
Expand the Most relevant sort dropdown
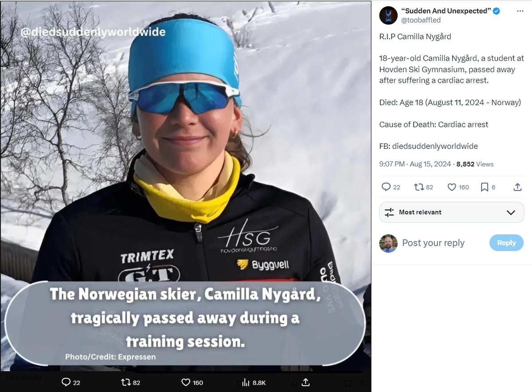(x=451, y=212)
